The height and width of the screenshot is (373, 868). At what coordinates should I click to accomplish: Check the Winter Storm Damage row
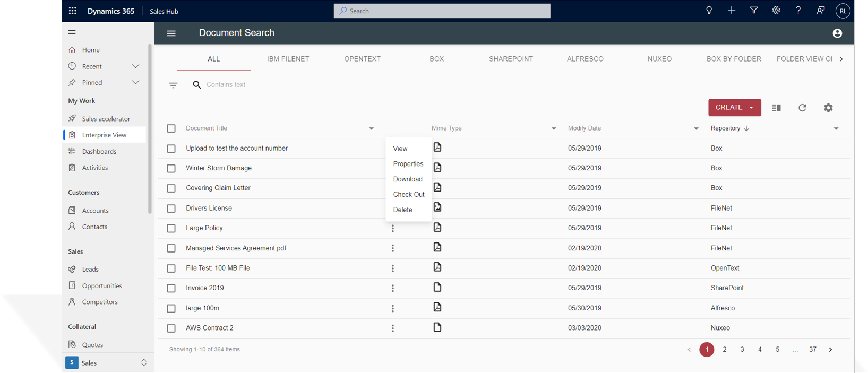tap(171, 168)
